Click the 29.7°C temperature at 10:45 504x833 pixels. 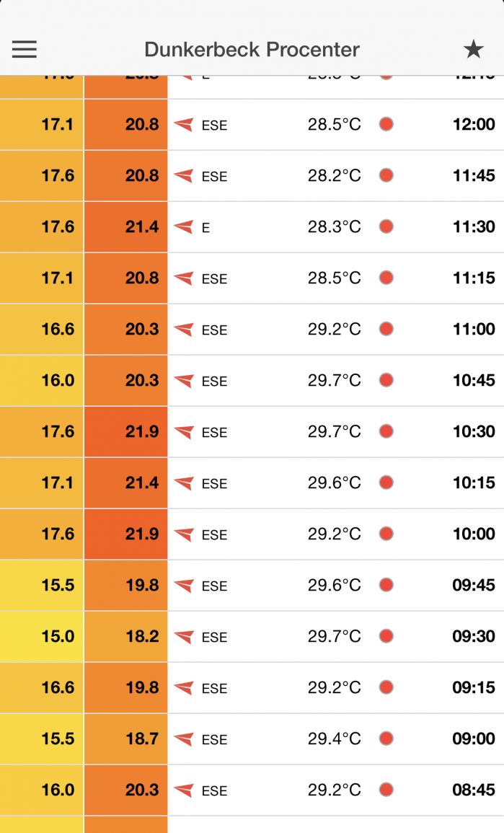(x=334, y=380)
